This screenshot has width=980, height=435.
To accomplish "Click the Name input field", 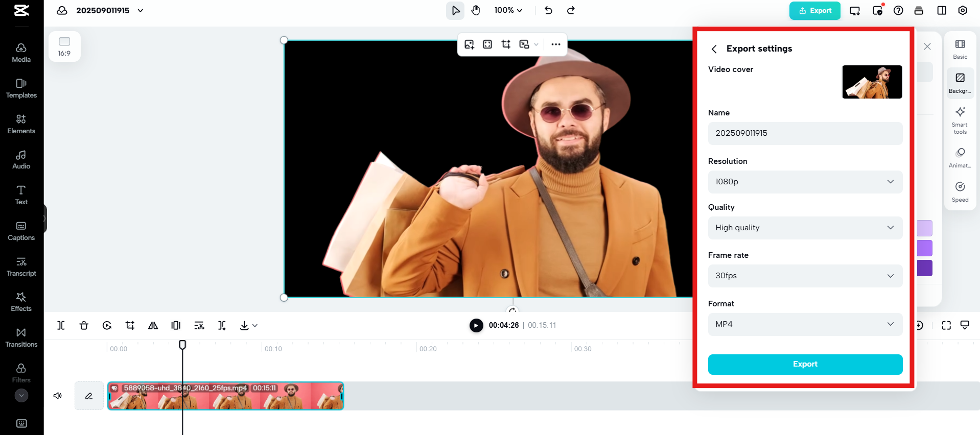I will click(x=805, y=133).
